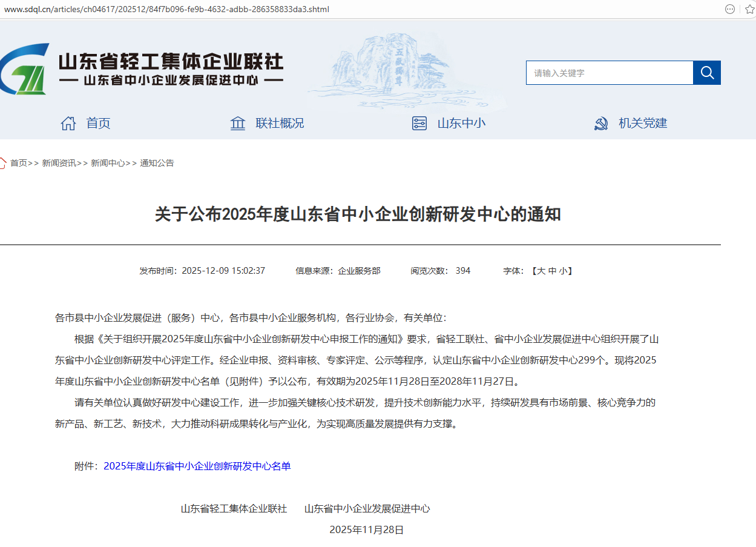Bookmark this page with the star icon
The width and height of the screenshot is (756, 547).
tap(750, 9)
